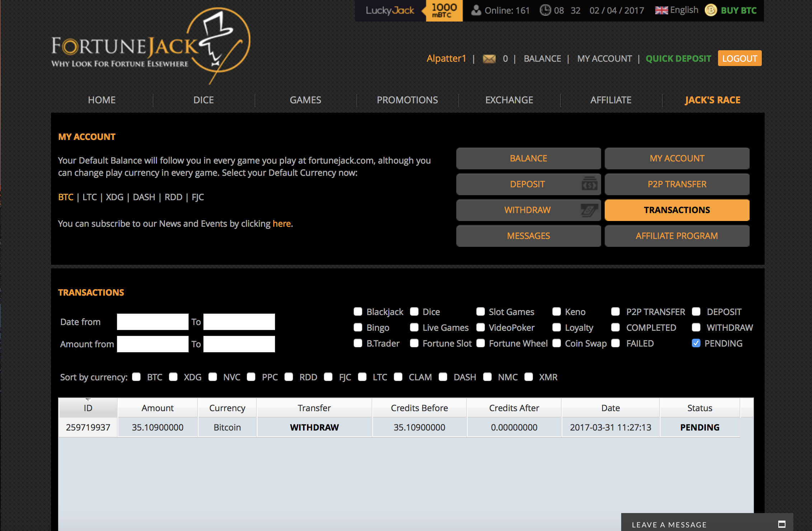Open the DICE menu

(x=204, y=100)
